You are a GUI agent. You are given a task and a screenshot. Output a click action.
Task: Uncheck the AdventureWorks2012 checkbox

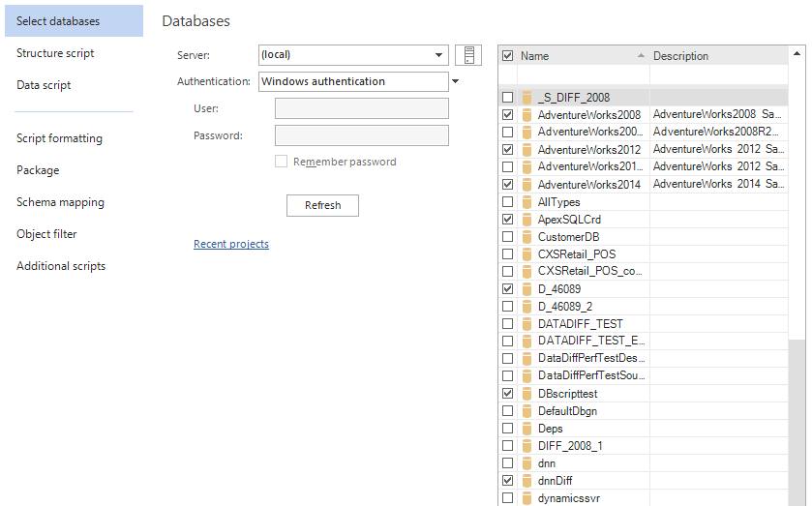pos(507,150)
